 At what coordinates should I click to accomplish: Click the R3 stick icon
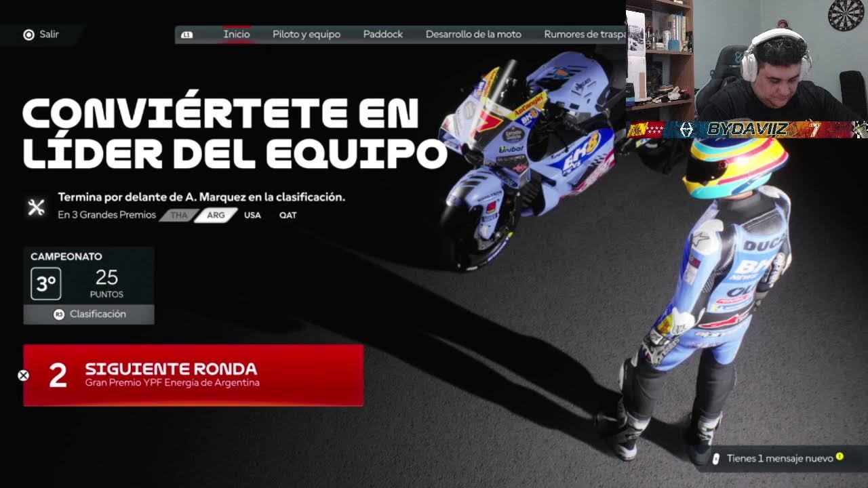[x=59, y=314]
